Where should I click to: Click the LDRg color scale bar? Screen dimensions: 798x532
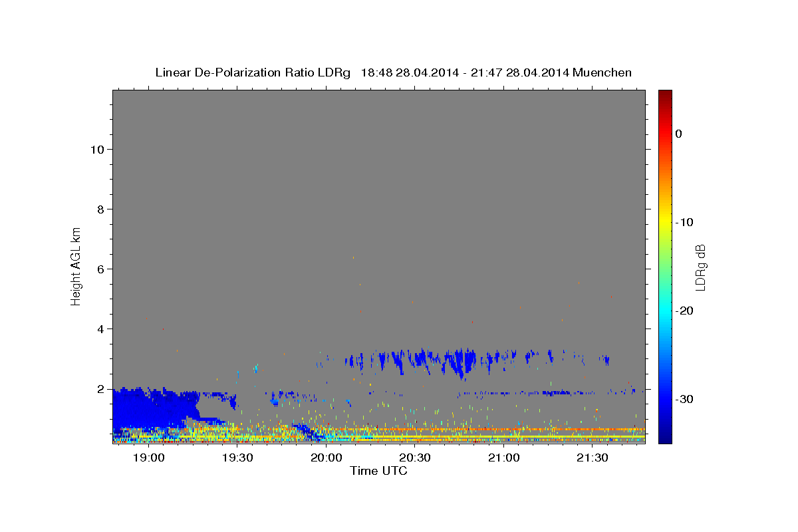tap(665, 267)
